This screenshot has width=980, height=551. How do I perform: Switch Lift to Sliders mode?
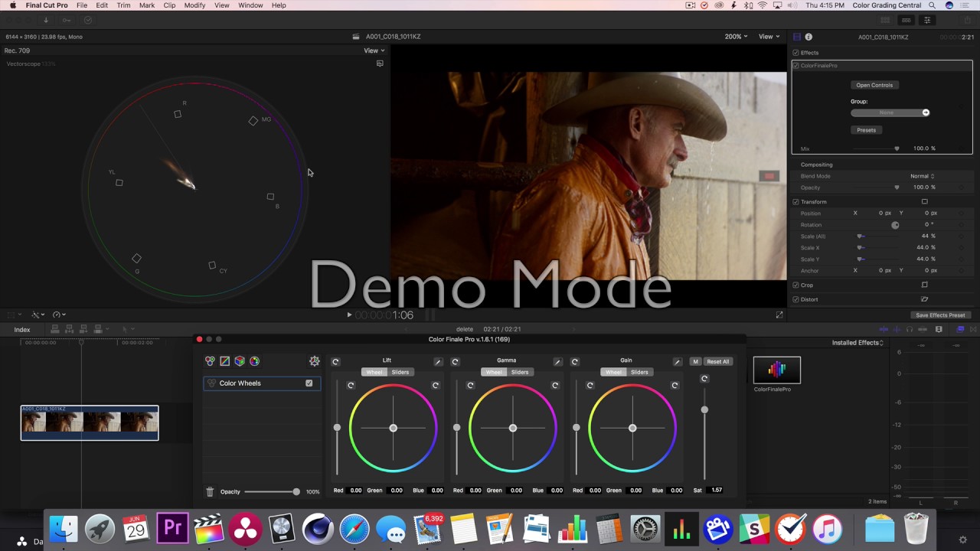point(400,372)
